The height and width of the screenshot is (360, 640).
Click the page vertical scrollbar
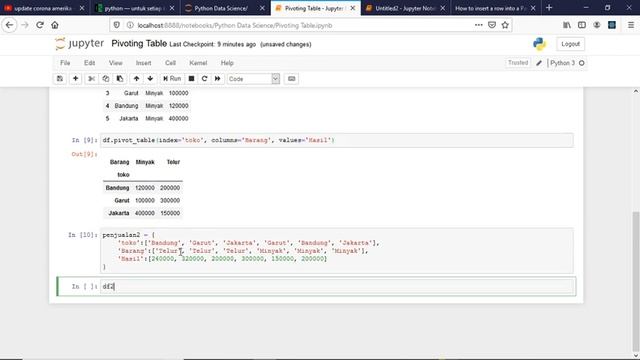pos(636,282)
